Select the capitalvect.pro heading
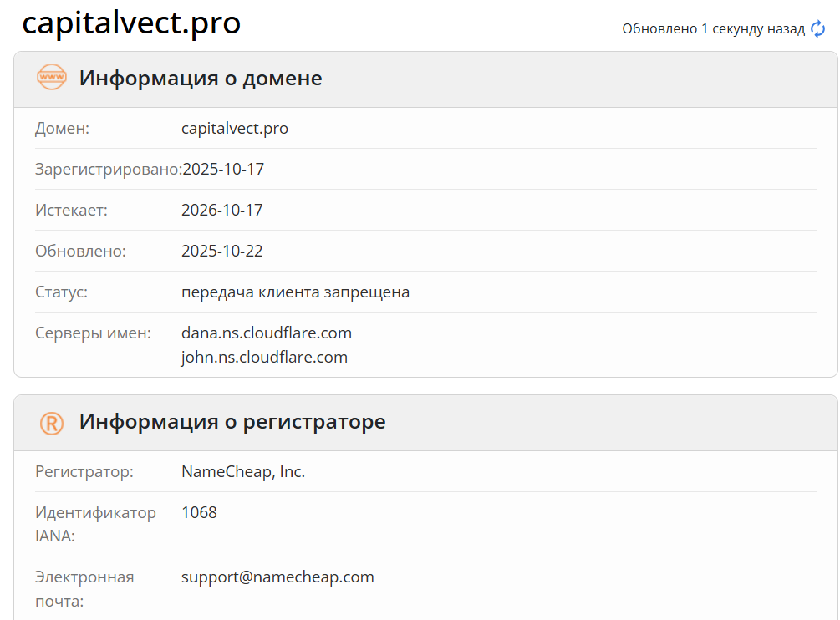The height and width of the screenshot is (620, 840). pos(131,23)
